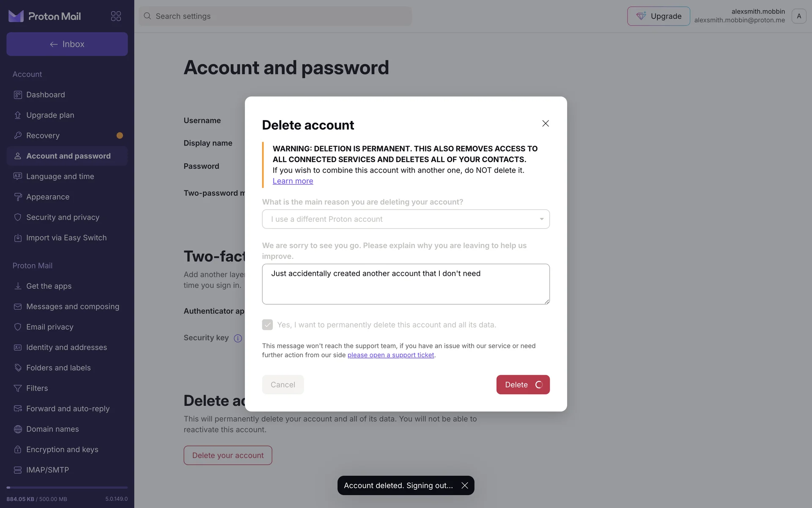Click the storage usage progress bar
This screenshot has height=508, width=812.
(x=67, y=488)
